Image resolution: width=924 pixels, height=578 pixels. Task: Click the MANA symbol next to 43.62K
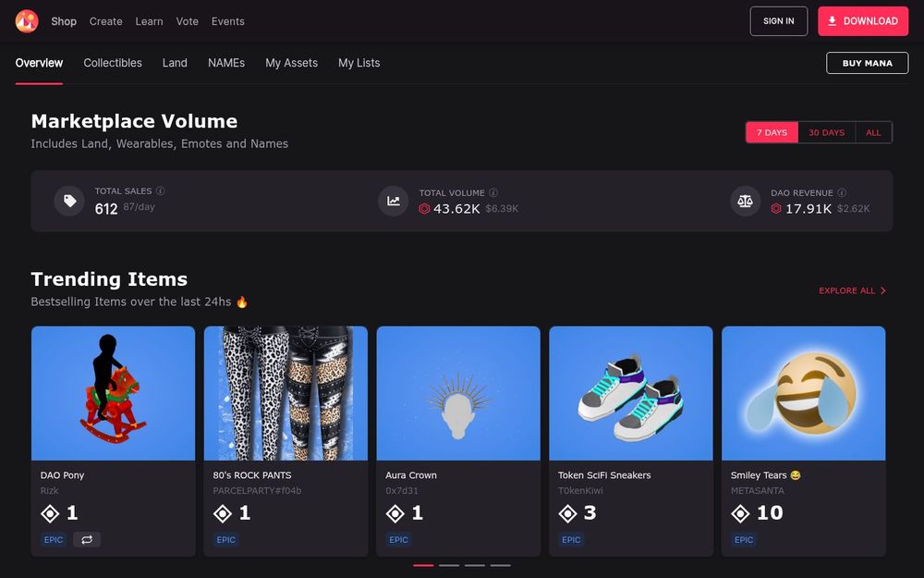(424, 209)
